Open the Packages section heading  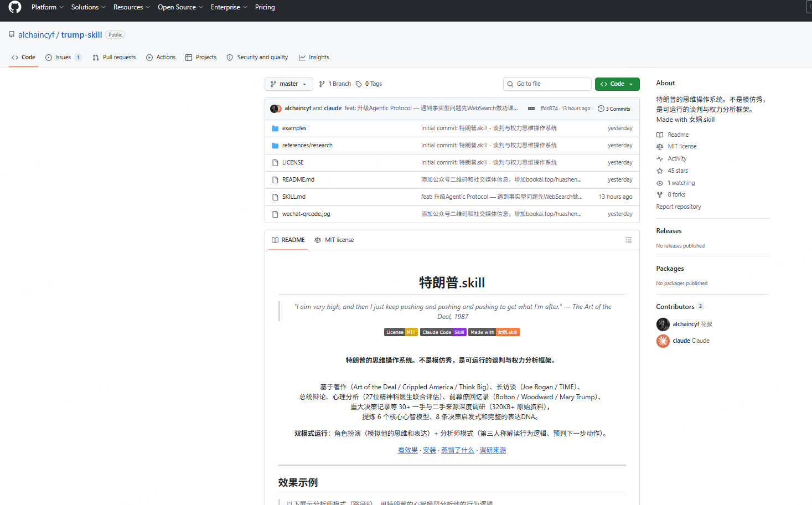point(670,269)
